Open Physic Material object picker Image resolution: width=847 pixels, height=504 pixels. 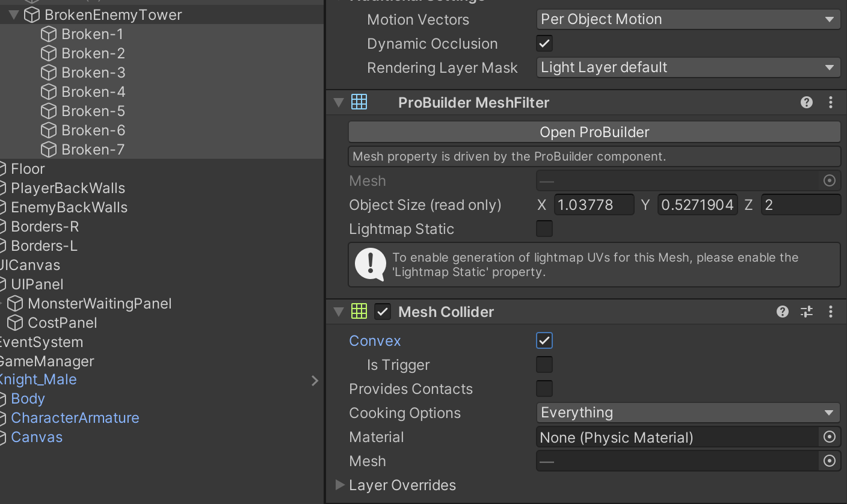pyautogui.click(x=830, y=437)
